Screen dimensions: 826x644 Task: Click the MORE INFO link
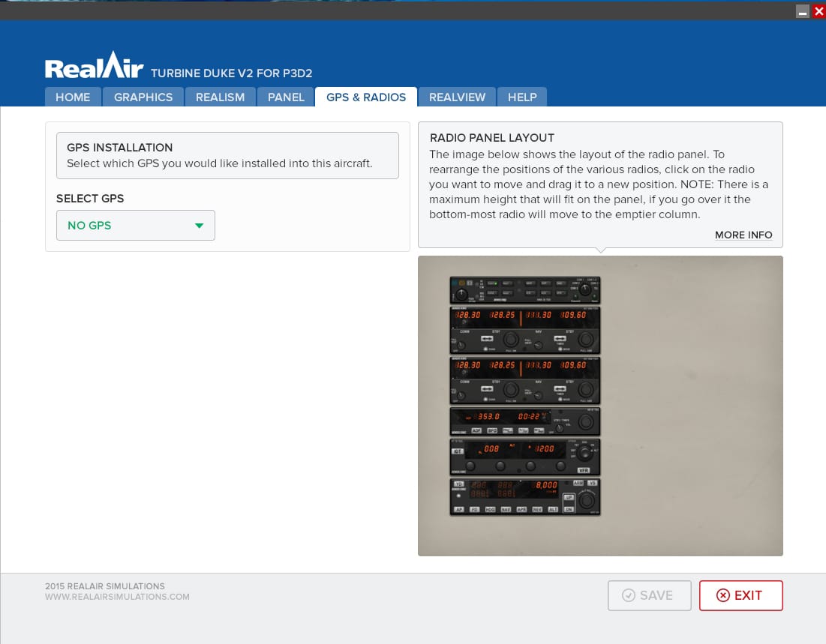743,235
